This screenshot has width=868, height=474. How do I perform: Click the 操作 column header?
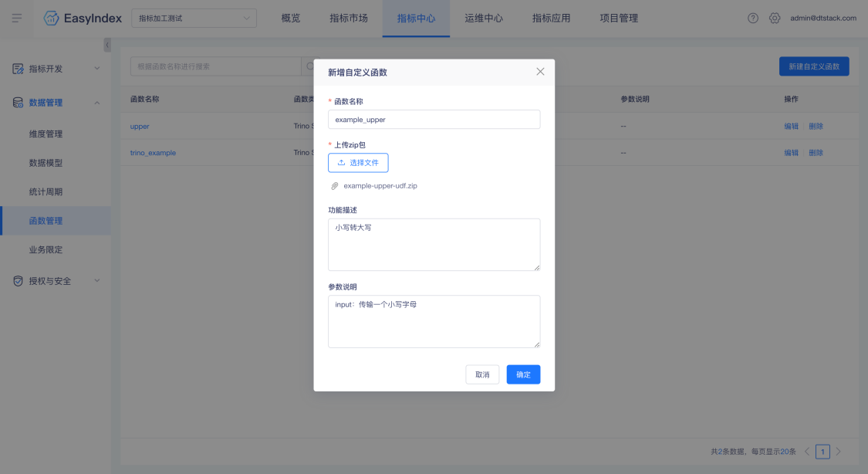click(x=791, y=99)
